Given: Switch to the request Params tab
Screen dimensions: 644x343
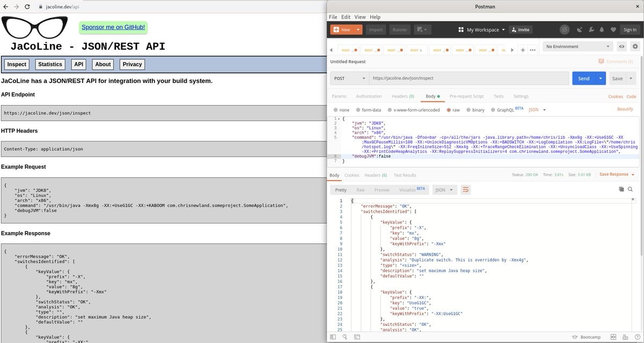Looking at the screenshot, I should tap(339, 96).
